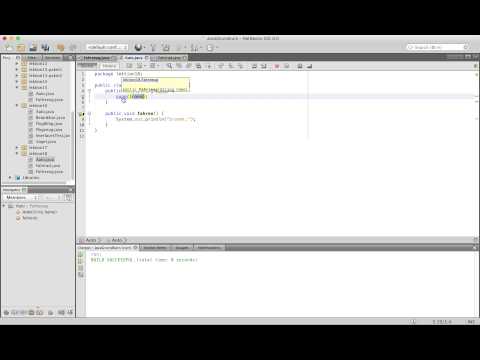
Task: Switch to the Fahrrad.java editor tab
Action: pyautogui.click(x=169, y=58)
